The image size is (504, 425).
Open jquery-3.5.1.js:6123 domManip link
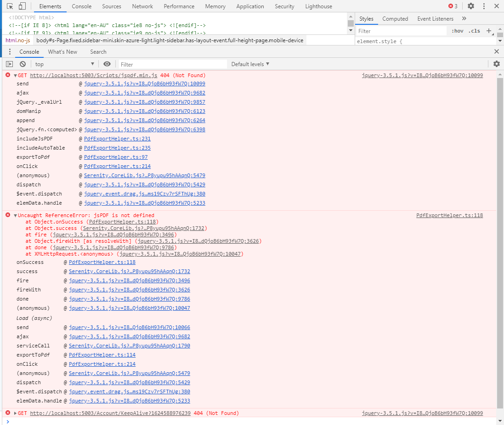pos(144,111)
